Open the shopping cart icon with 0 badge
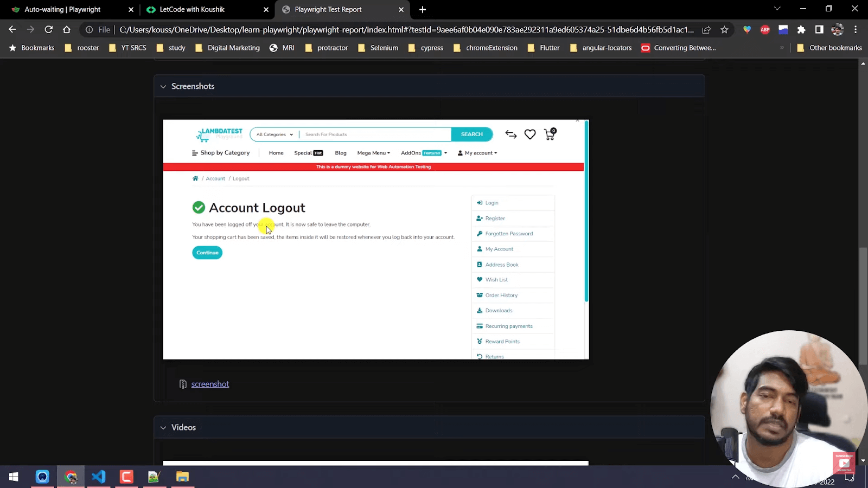Image resolution: width=868 pixels, height=488 pixels. (x=549, y=134)
